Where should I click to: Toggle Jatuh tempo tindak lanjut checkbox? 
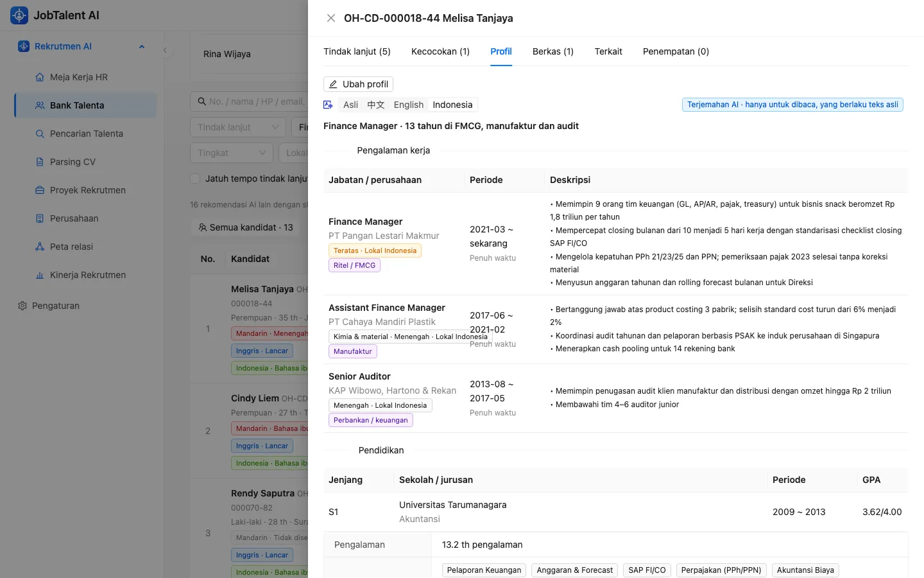[195, 179]
